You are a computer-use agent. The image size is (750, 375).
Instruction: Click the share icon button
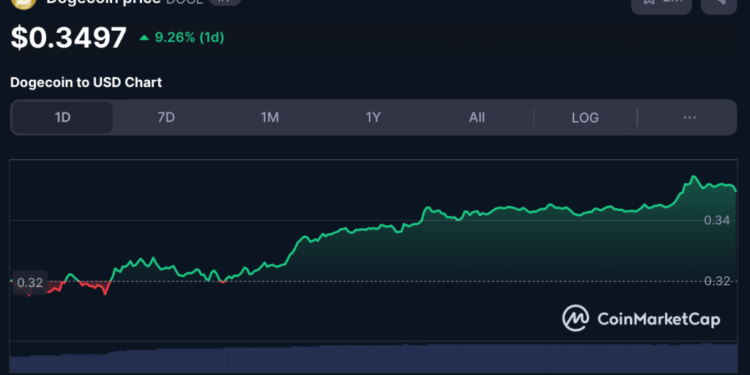point(719,6)
